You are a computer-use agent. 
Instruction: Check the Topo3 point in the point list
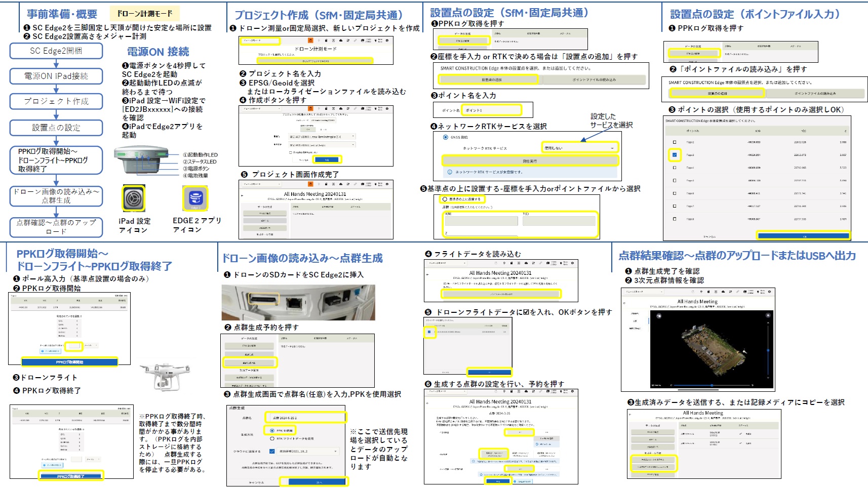click(x=674, y=154)
